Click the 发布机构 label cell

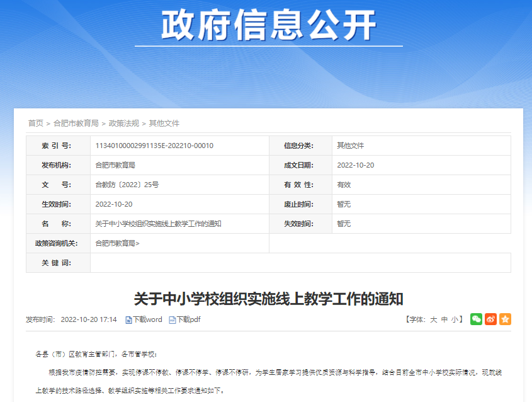(x=58, y=165)
